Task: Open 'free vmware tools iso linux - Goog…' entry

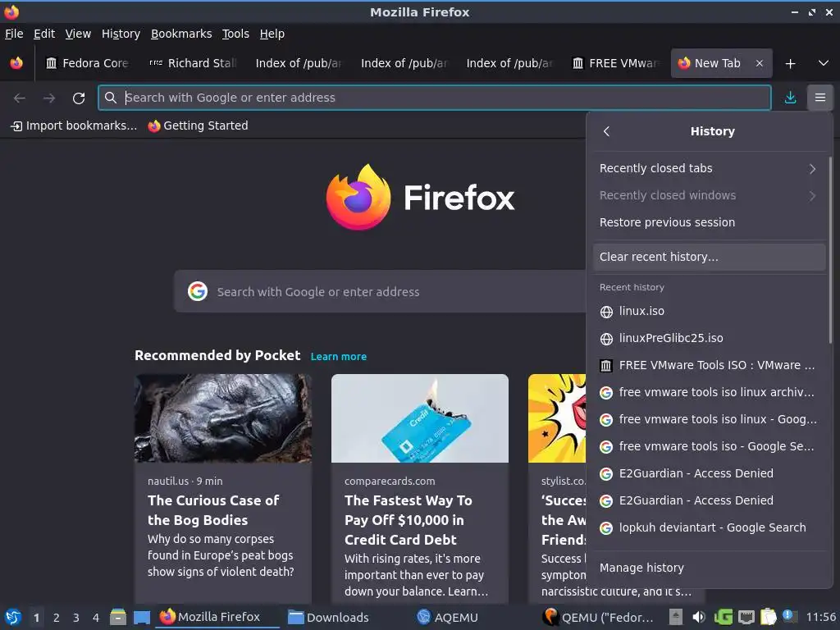Action: click(709, 419)
